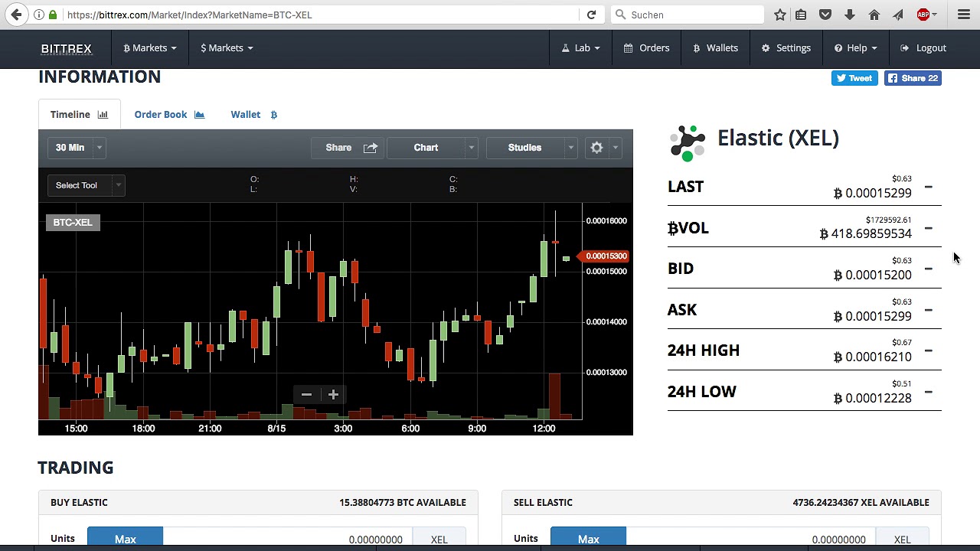The width and height of the screenshot is (980, 551).
Task: Click the Share button above chart
Action: point(347,148)
